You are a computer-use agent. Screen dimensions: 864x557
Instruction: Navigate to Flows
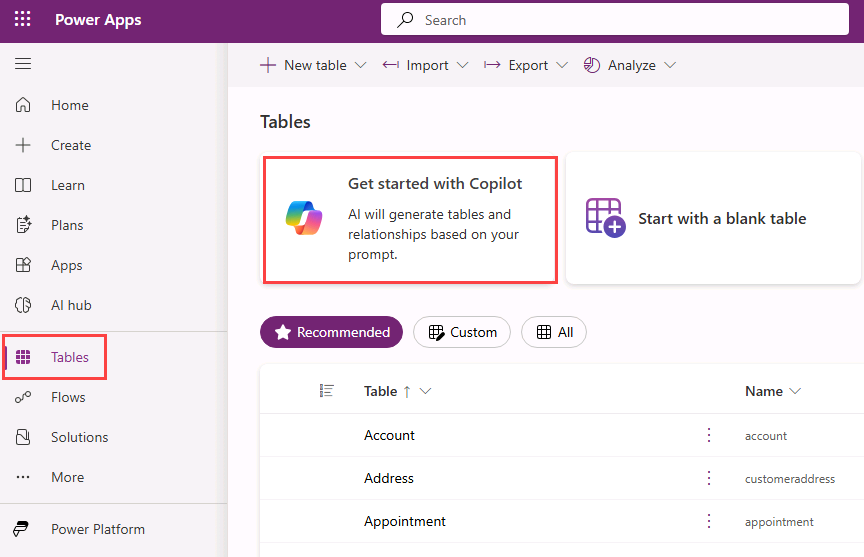[68, 397]
